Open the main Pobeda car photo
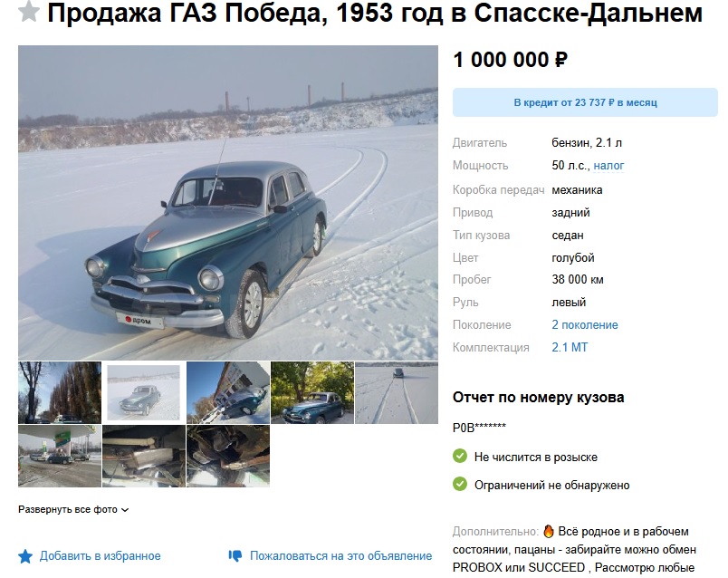This screenshot has height=578, width=728. tap(228, 202)
